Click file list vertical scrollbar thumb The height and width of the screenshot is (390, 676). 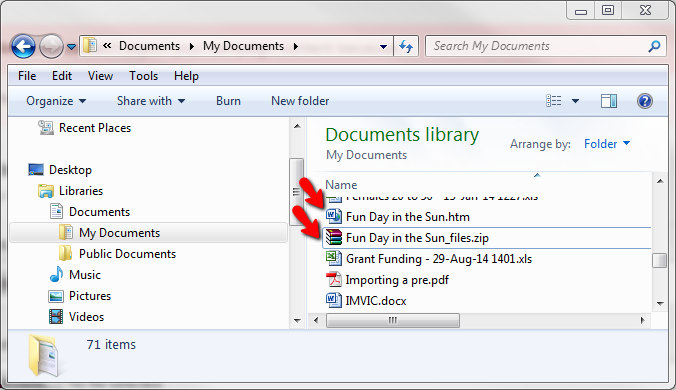(x=660, y=260)
